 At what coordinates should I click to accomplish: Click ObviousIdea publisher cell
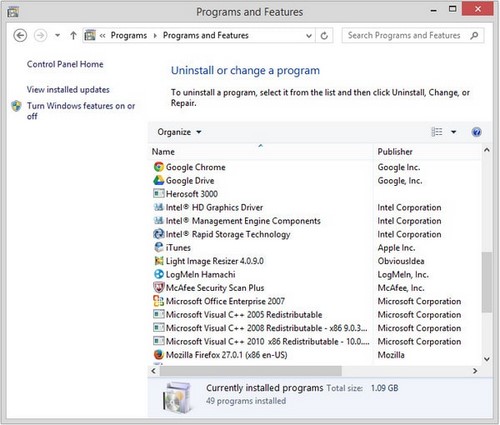click(x=401, y=261)
